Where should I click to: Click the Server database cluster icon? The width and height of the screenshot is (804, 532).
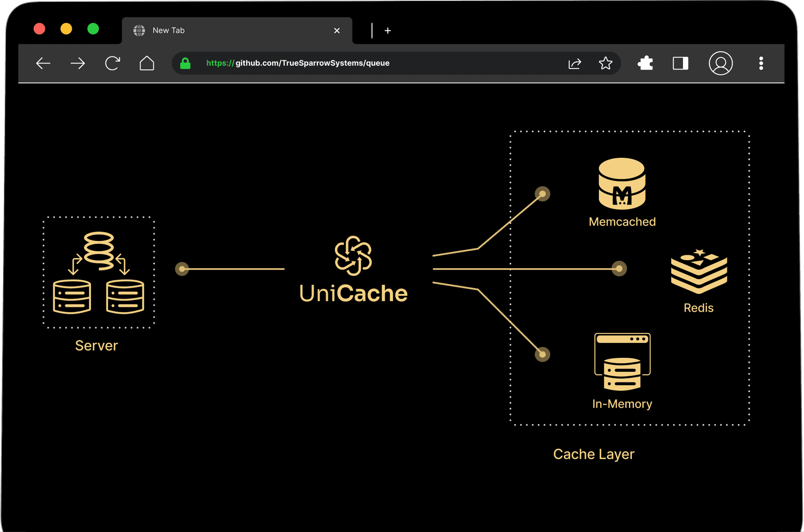(98, 272)
